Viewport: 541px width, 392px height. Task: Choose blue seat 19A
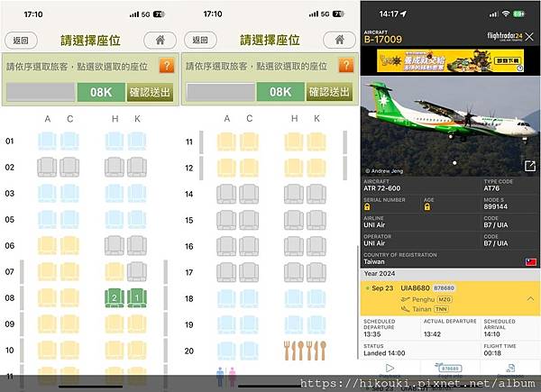click(x=226, y=324)
